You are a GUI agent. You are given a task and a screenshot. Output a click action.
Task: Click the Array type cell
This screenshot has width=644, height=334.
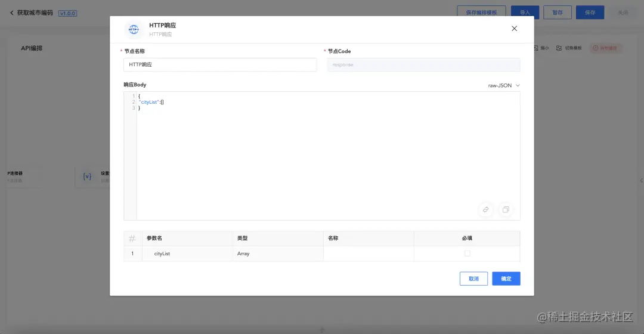pos(278,253)
